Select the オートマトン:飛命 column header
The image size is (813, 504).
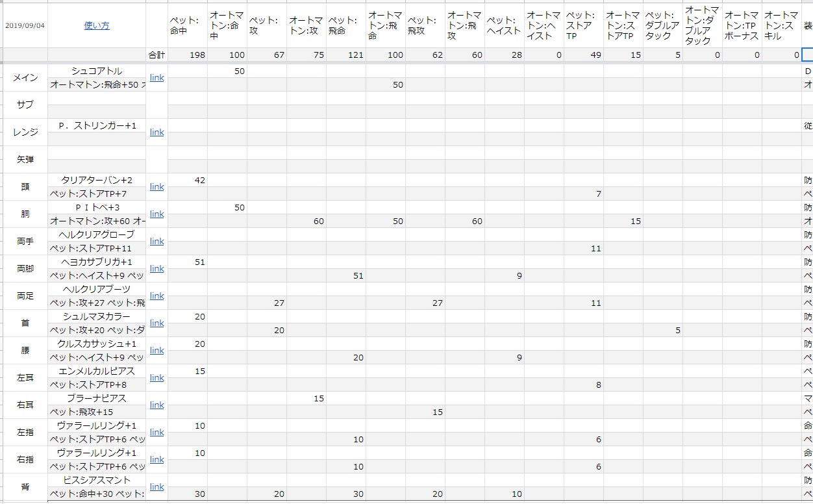click(386, 26)
